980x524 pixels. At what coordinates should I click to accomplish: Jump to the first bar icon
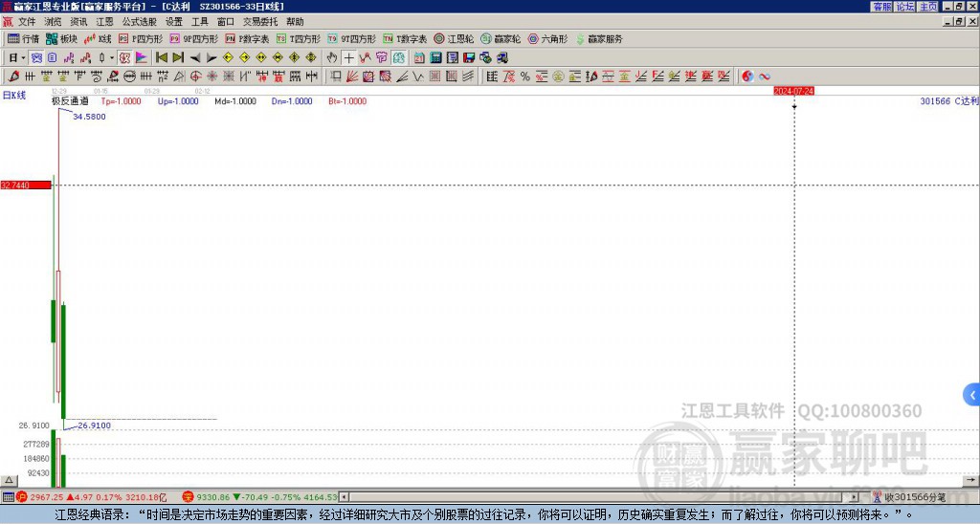coord(161,57)
